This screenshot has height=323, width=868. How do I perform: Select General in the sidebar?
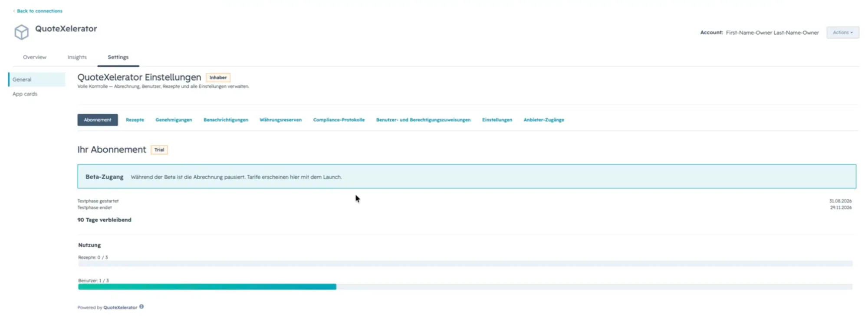click(x=37, y=79)
